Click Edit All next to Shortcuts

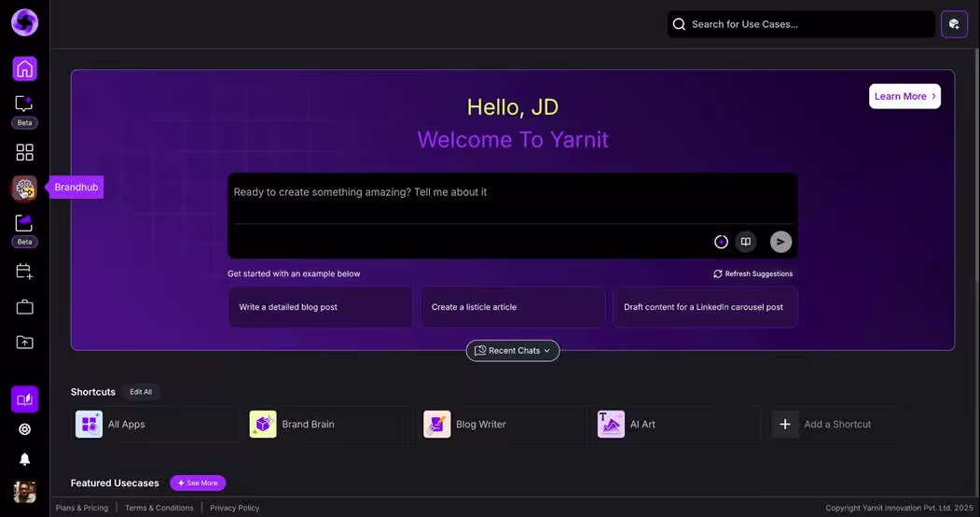[141, 392]
